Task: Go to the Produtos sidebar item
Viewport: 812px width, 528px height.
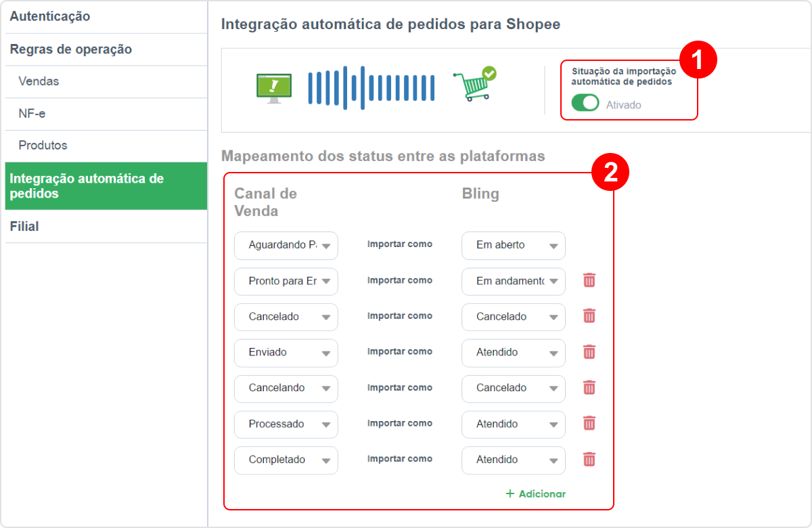Action: tap(106, 146)
